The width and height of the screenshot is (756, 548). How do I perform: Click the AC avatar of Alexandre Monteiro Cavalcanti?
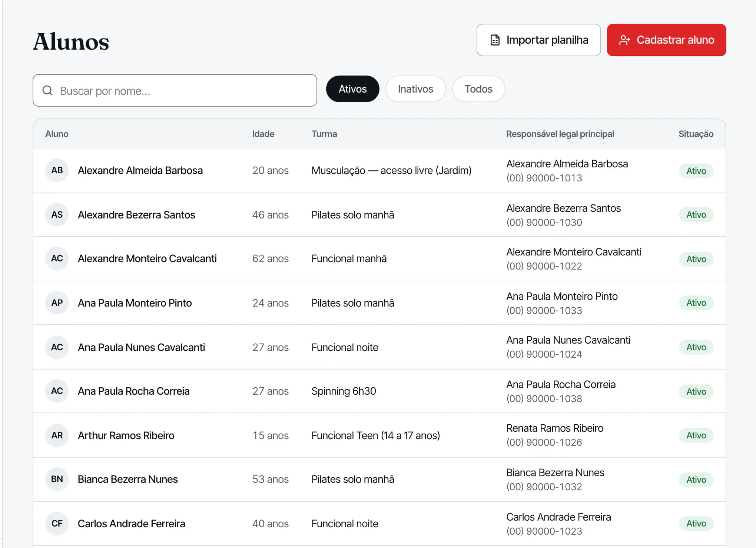tap(57, 258)
